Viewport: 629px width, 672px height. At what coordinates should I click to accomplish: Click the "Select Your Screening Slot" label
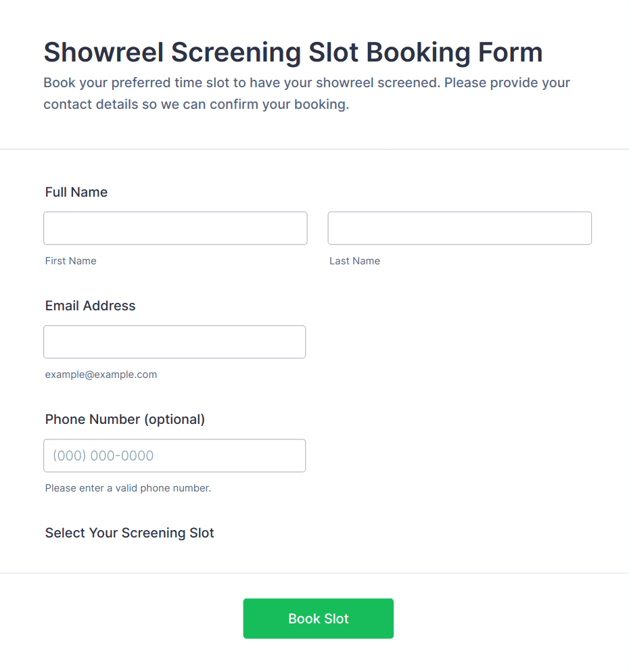[x=130, y=533]
